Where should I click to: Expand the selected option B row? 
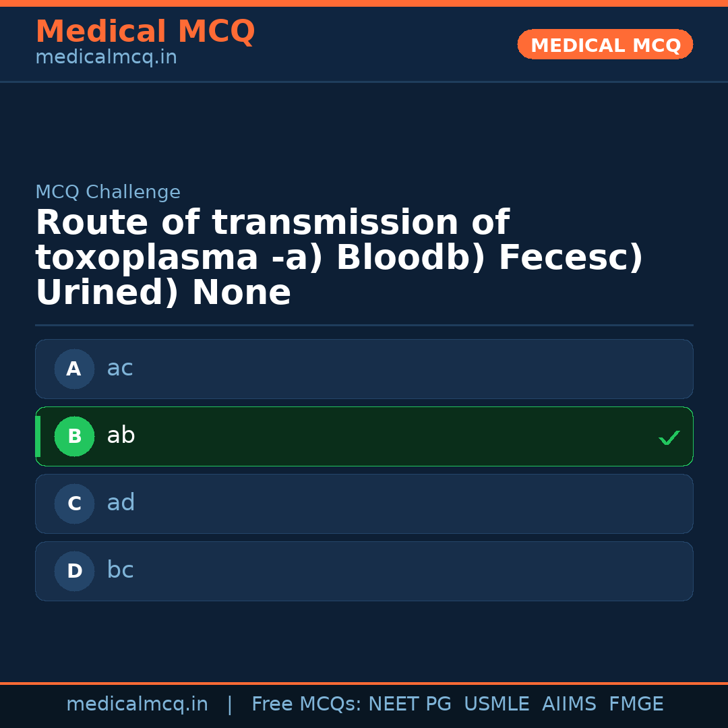364,436
